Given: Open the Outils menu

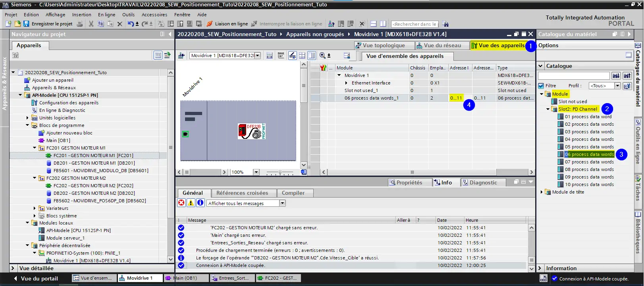Looking at the screenshot, I should coord(128,15).
